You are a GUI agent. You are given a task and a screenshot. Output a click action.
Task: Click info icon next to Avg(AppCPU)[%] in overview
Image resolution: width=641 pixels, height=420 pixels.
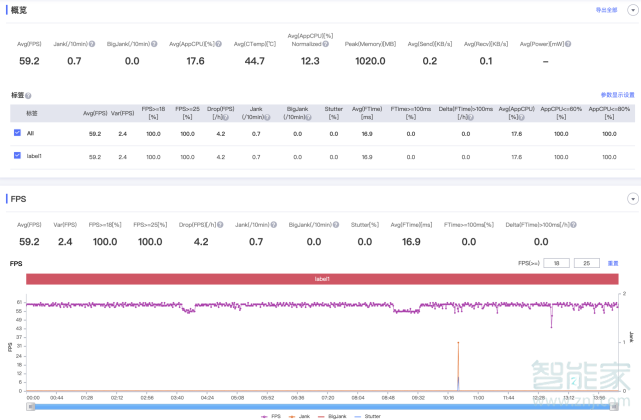(x=222, y=44)
